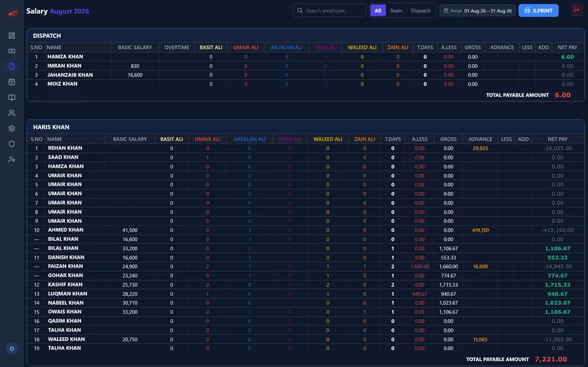The width and height of the screenshot is (588, 367).
Task: Open the employees people icon in sidebar
Action: [12, 113]
